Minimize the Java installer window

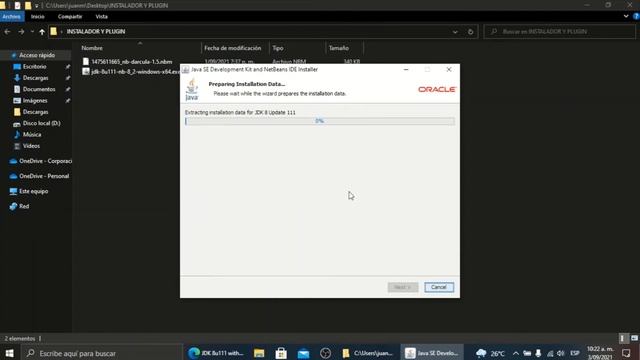coord(406,69)
